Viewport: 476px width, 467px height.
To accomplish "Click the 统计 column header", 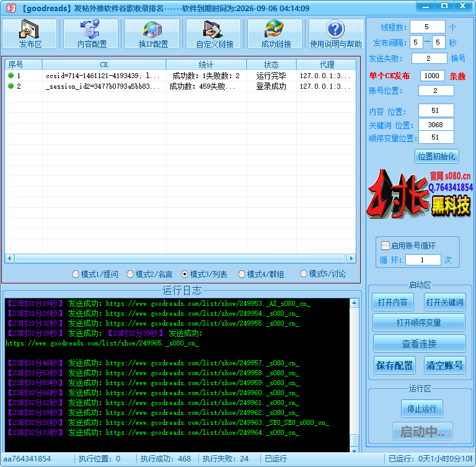I will tap(206, 64).
